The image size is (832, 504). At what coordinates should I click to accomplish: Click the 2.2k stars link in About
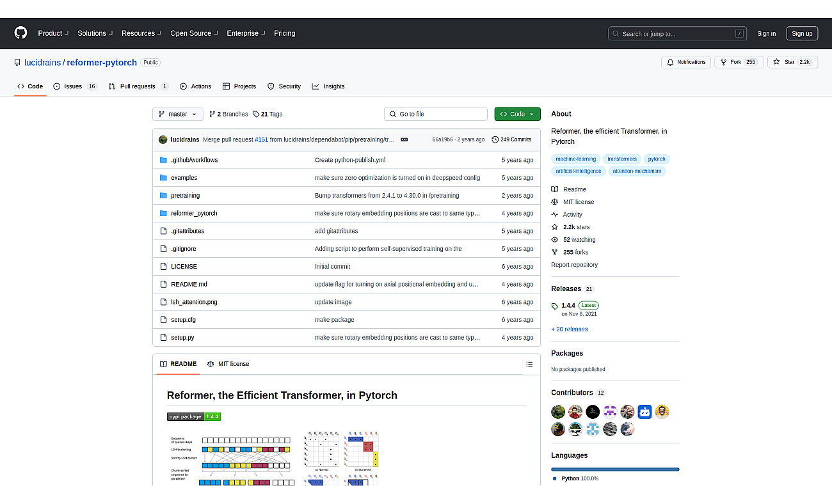pyautogui.click(x=576, y=227)
